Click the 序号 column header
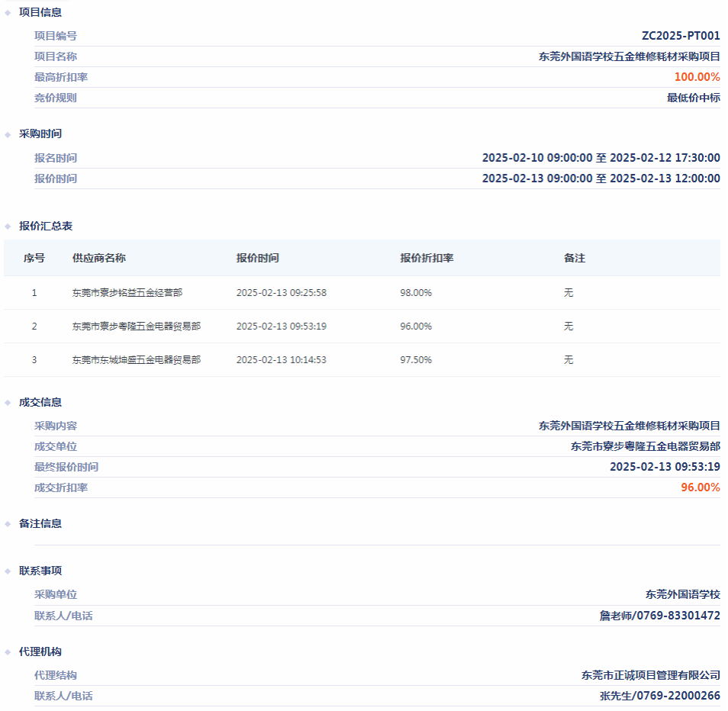Image resolution: width=728 pixels, height=711 pixels. [x=34, y=258]
